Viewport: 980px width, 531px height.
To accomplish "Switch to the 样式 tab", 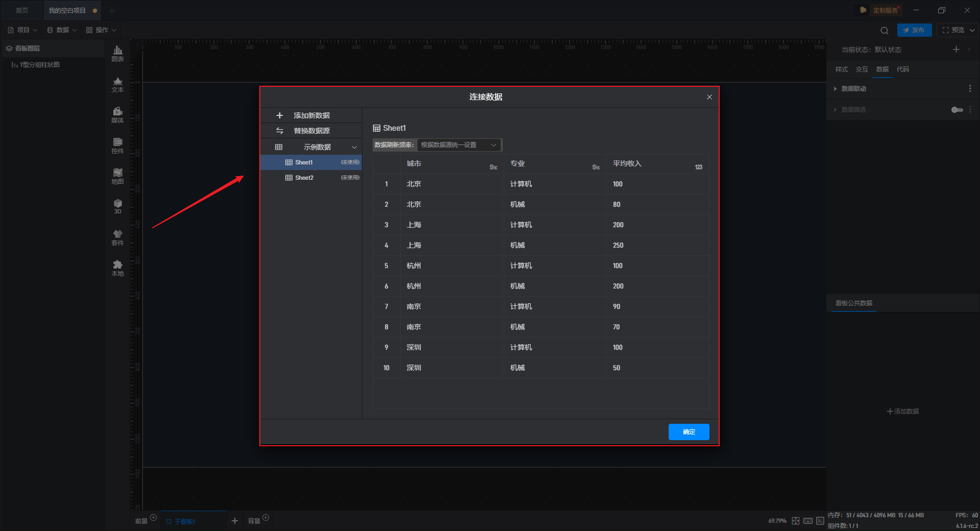I will click(x=841, y=69).
